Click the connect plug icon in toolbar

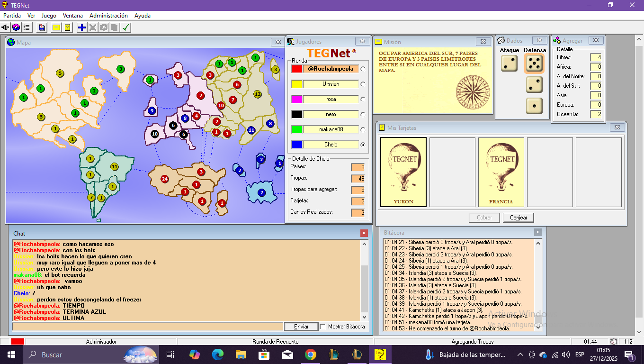pyautogui.click(x=6, y=27)
